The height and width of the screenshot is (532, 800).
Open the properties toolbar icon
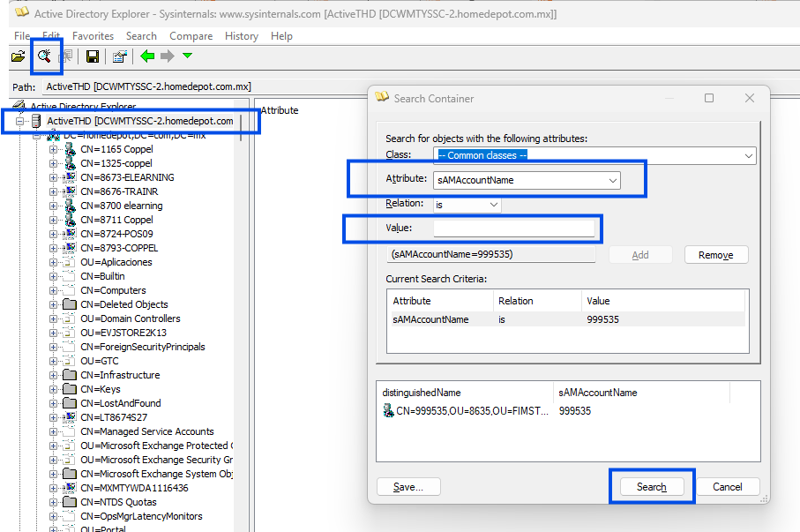tap(119, 56)
